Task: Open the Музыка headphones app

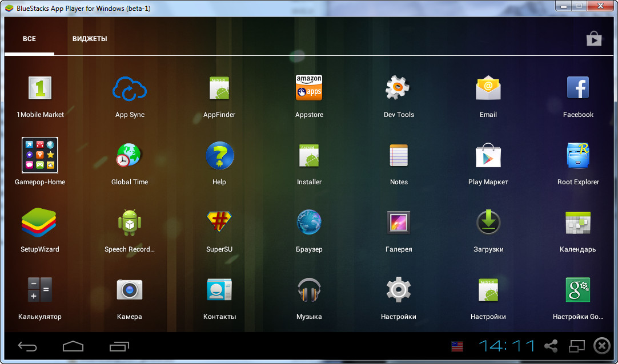Action: [309, 290]
